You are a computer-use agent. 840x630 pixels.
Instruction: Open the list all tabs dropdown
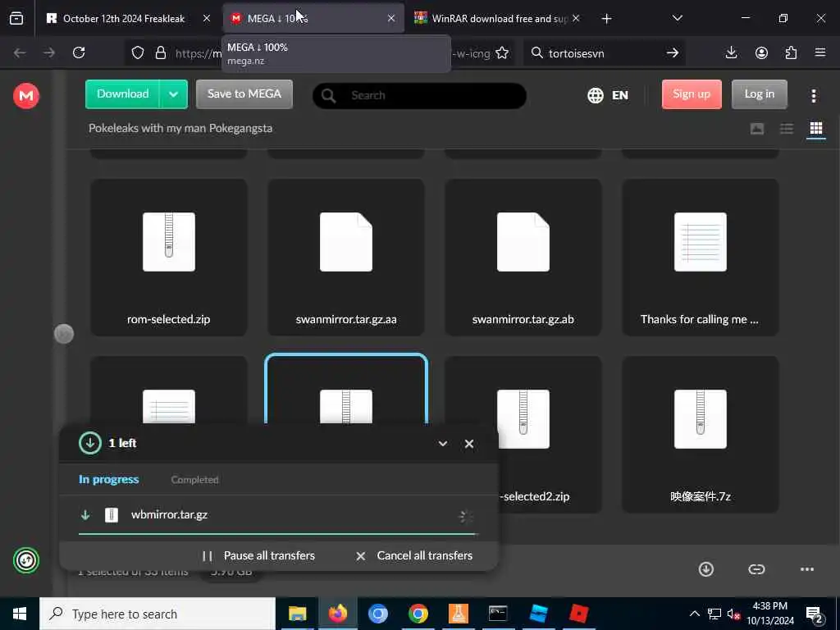click(677, 18)
